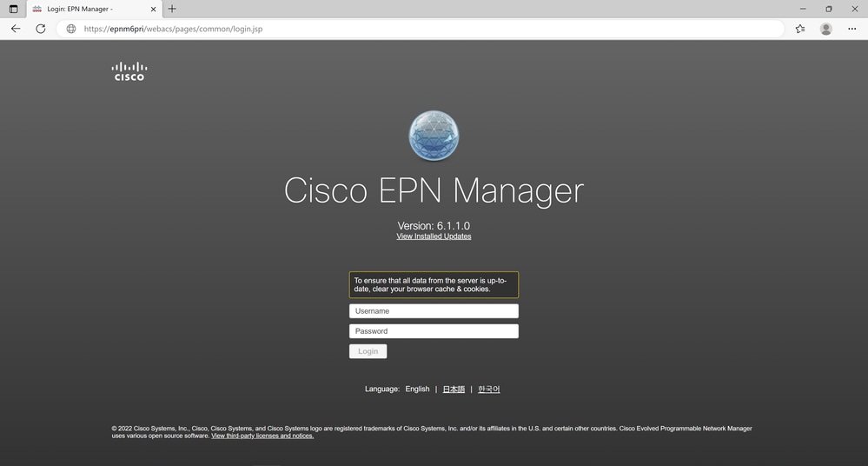
Task: Open View third-party licenses and notices
Action: [x=262, y=436]
